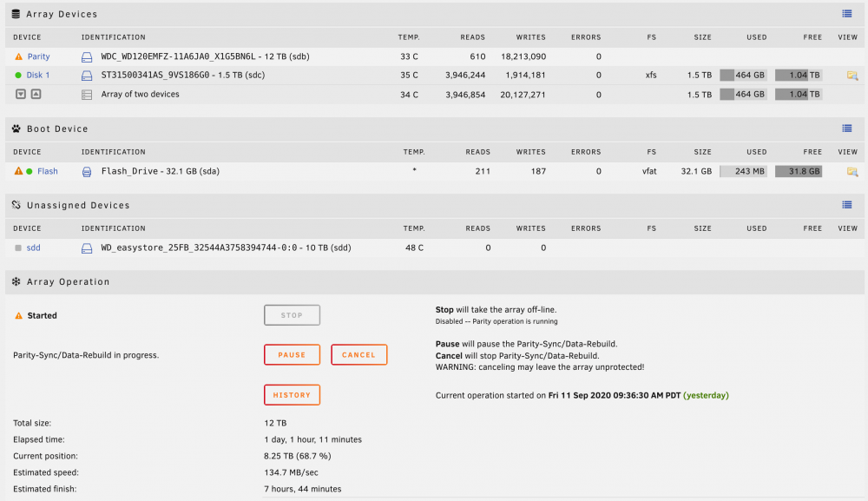Click the Flash warning triangle icon
868x501 pixels.
pos(18,171)
